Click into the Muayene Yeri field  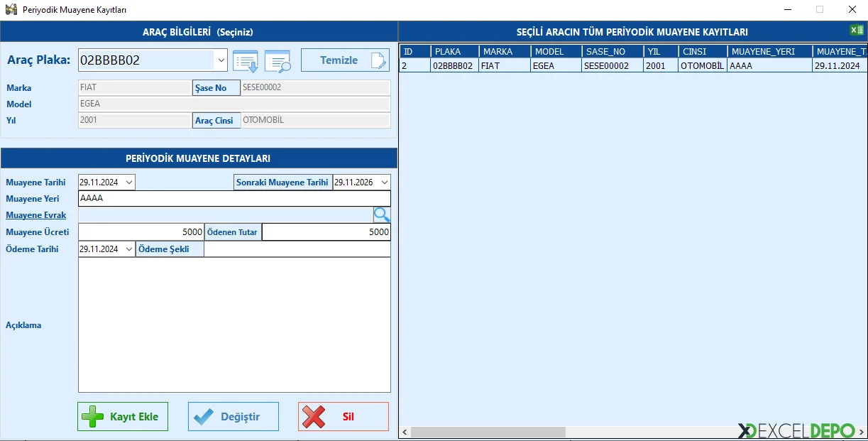click(x=234, y=199)
